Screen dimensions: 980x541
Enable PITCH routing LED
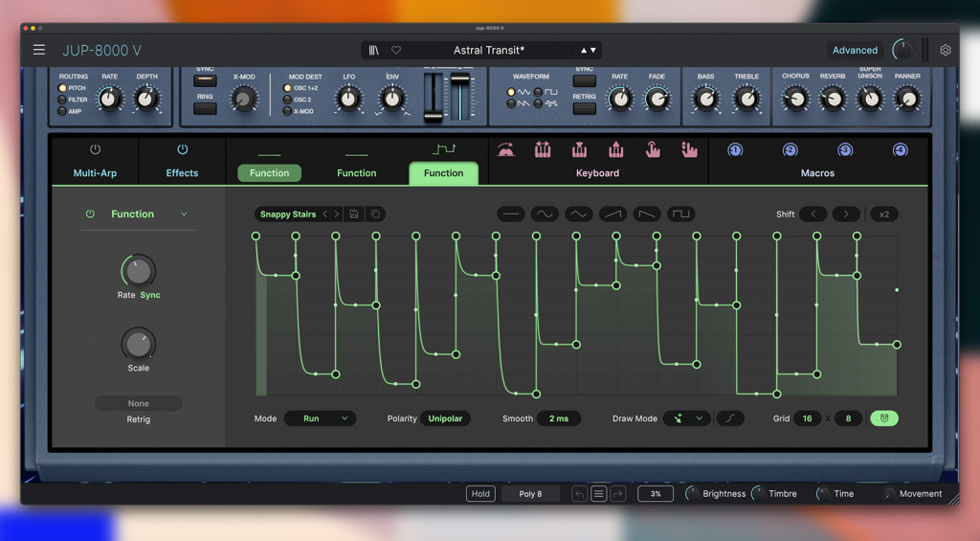point(62,88)
